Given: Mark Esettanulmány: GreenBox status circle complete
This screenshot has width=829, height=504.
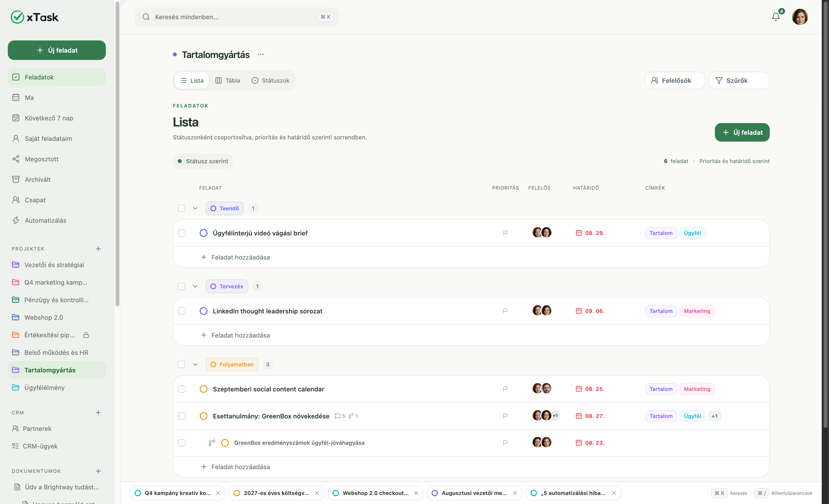Looking at the screenshot, I should click(204, 416).
